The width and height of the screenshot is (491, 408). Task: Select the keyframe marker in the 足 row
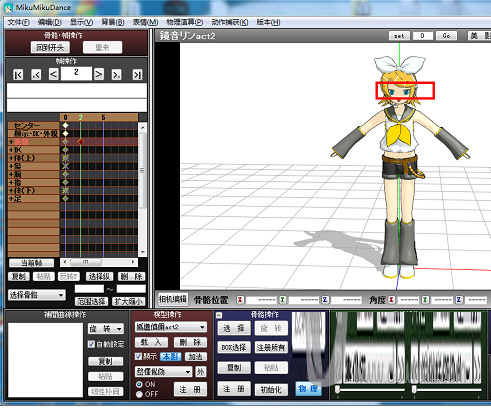pos(66,199)
